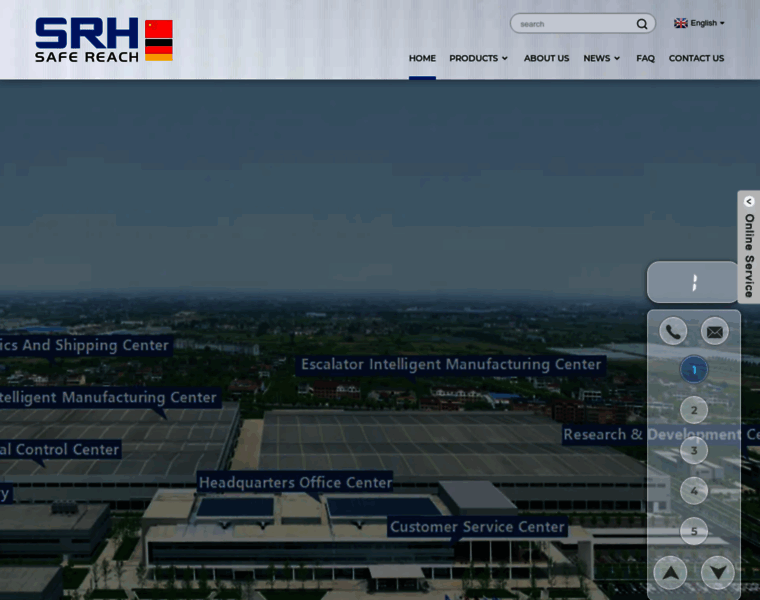Click the Headquarters Office Center label
The image size is (760, 600).
295,482
